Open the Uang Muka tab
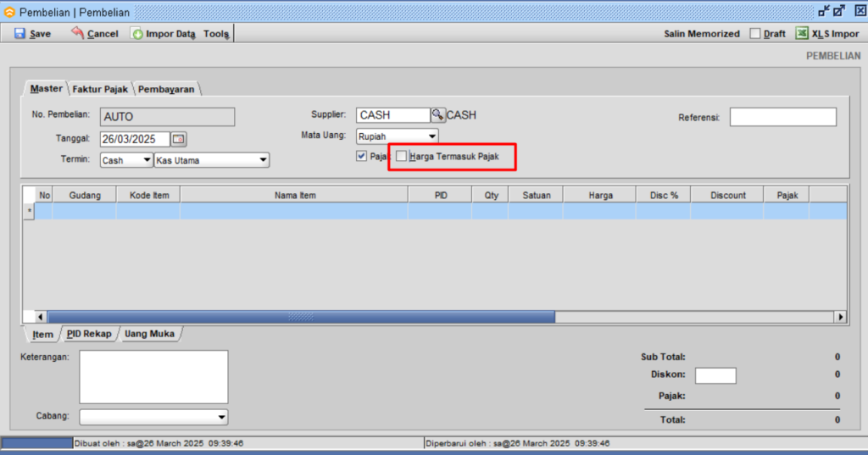 pyautogui.click(x=149, y=334)
